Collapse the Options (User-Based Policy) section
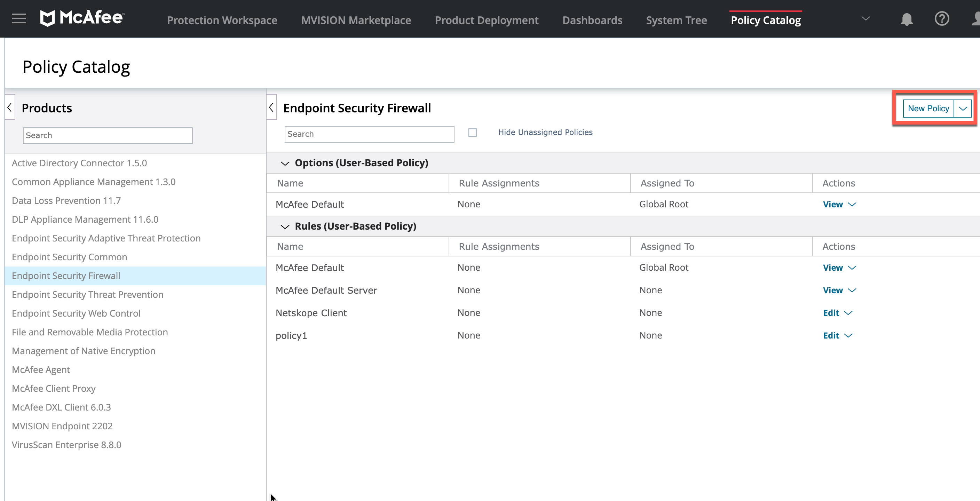This screenshot has height=501, width=980. point(285,163)
